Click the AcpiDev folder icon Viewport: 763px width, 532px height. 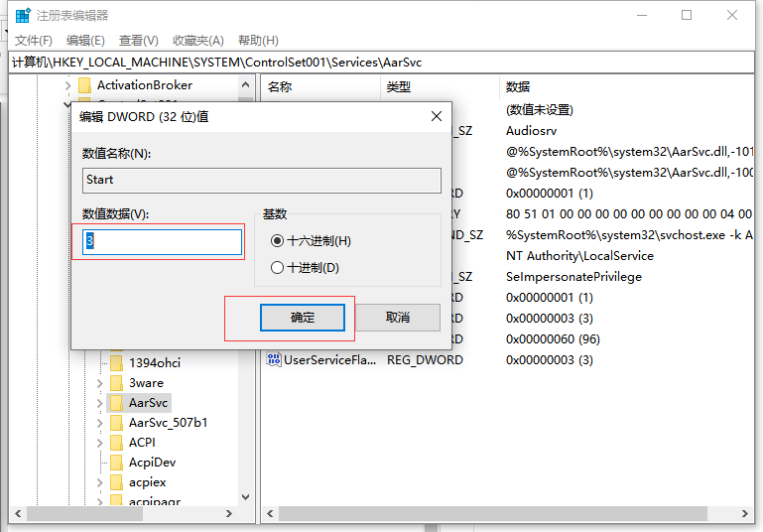coord(116,463)
